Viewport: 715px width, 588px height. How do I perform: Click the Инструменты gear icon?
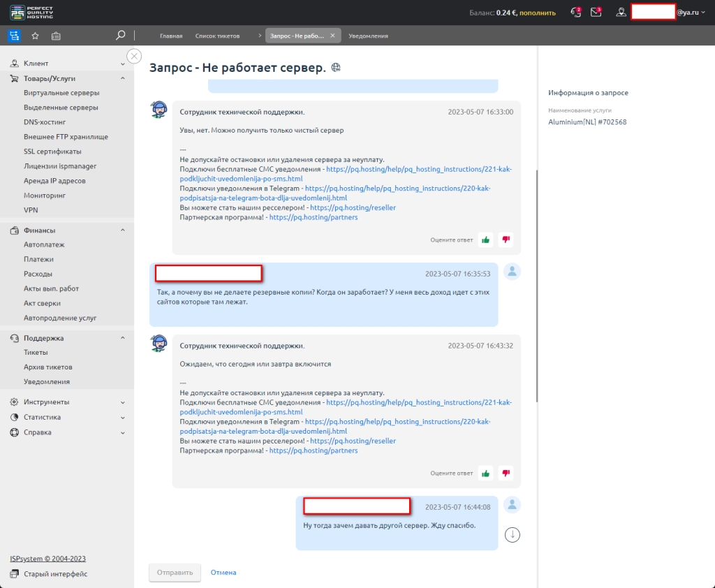pos(15,402)
